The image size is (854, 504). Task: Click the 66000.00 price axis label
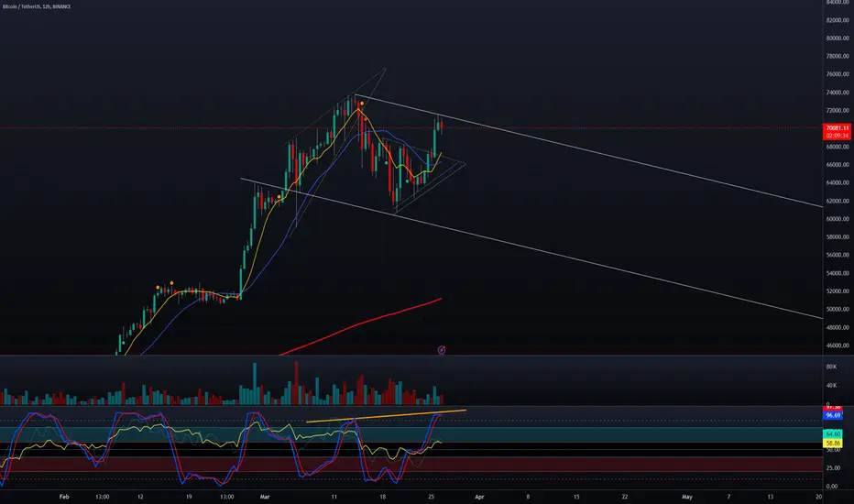[x=838, y=165]
